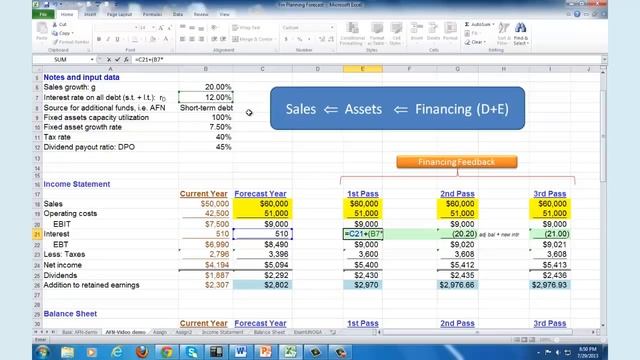Select the Basic AFN-demo sheet tab
640x360 pixels.
80,332
